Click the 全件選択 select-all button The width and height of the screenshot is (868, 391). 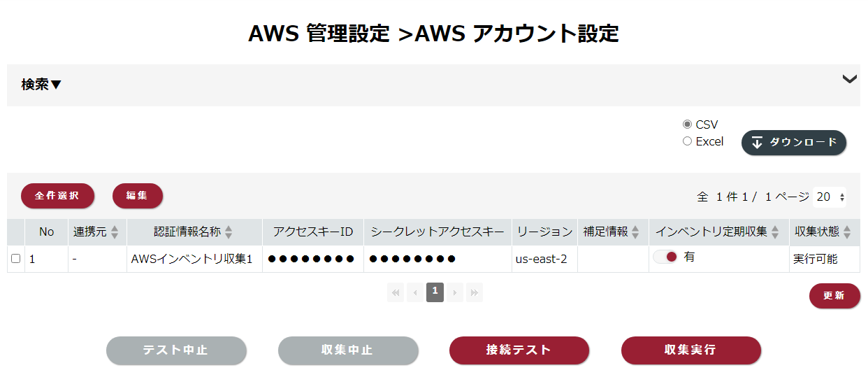coord(57,196)
